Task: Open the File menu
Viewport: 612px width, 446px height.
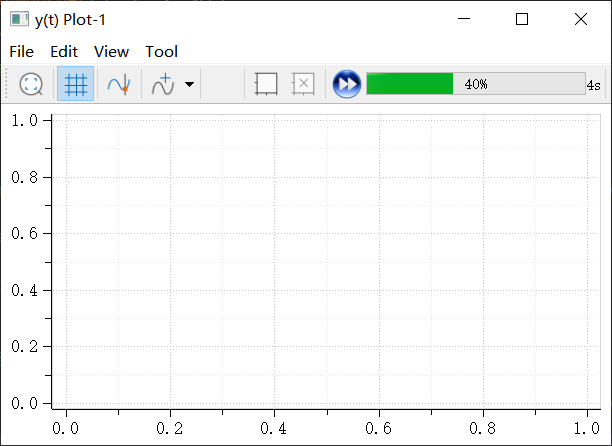Action: (21, 51)
